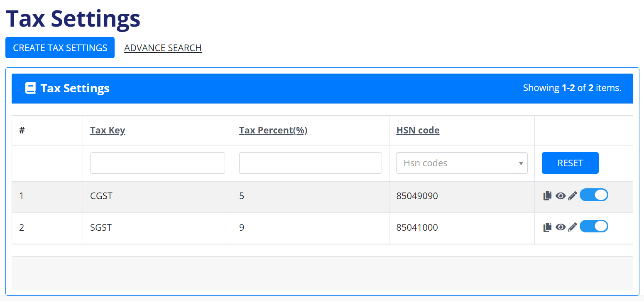Click the Create Tax Settings button
This screenshot has width=644, height=301.
coord(60,48)
